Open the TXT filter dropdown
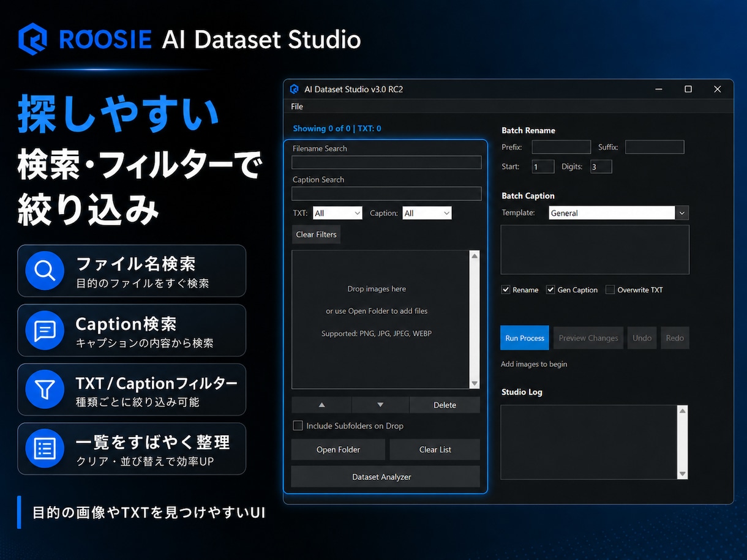The width and height of the screenshot is (747, 560). point(337,213)
